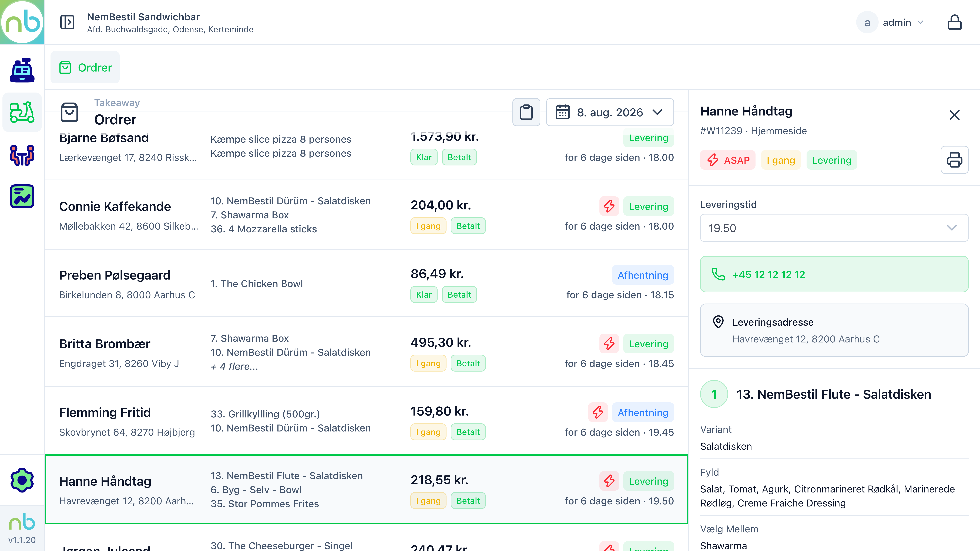Viewport: 980px width, 551px height.
Task: Click the Betalt badge in Hanne Håndtag row
Action: click(468, 501)
